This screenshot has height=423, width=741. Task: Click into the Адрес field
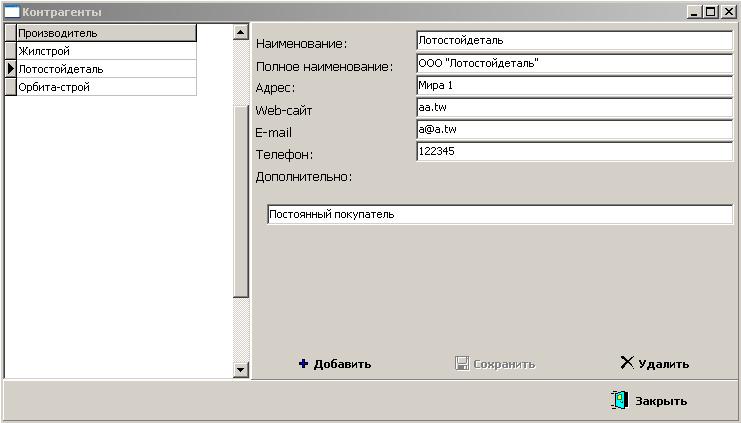574,85
